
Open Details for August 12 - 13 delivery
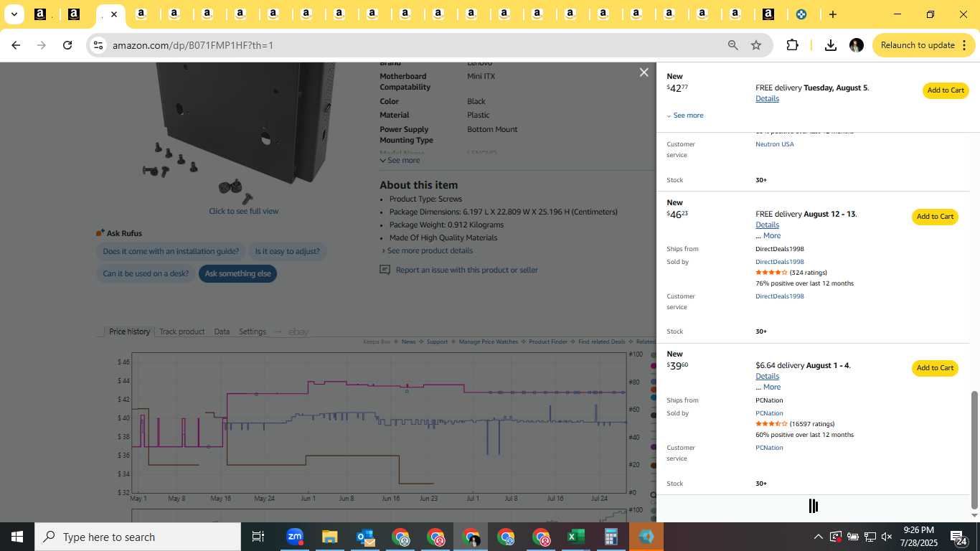click(x=767, y=225)
